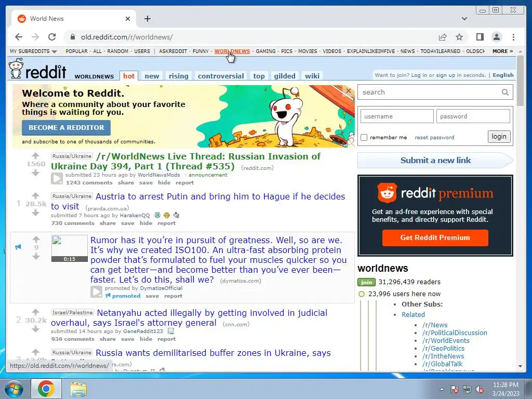Upvote the promoted ISO100 ad post
The height and width of the screenshot is (399, 532).
click(36, 239)
